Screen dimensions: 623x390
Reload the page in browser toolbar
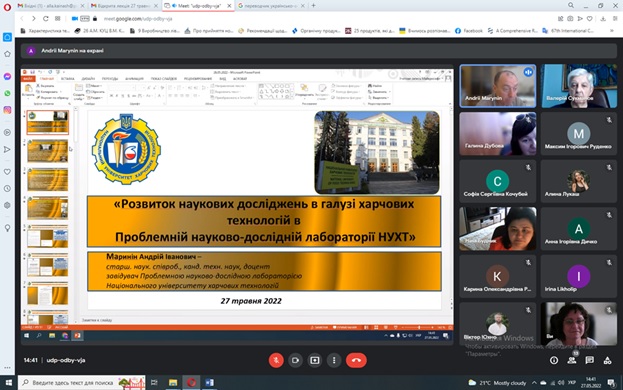46,19
